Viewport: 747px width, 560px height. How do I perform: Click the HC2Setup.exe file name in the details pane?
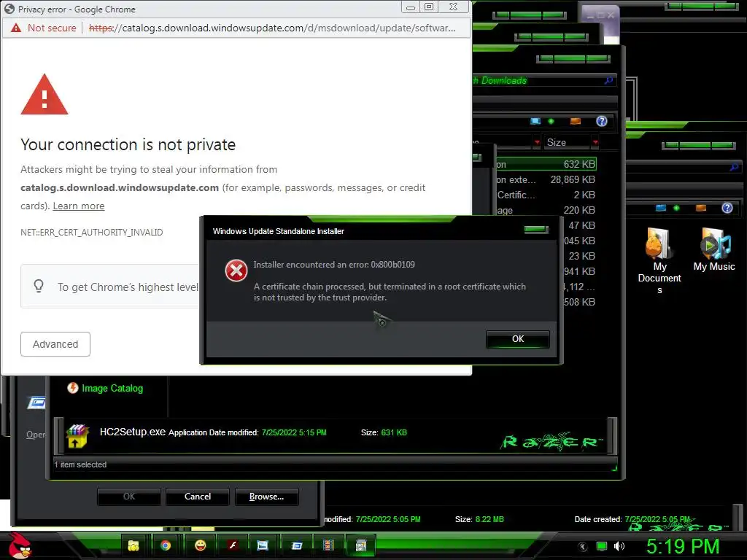133,432
